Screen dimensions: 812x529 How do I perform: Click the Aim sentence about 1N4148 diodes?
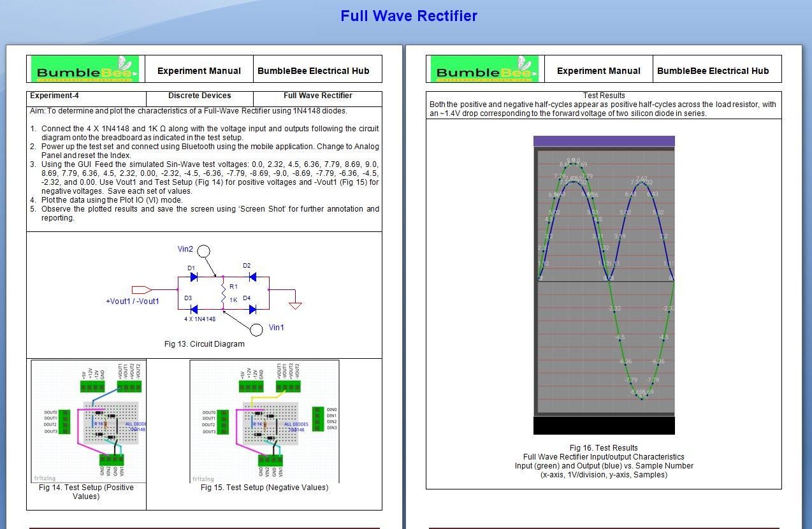click(x=189, y=112)
